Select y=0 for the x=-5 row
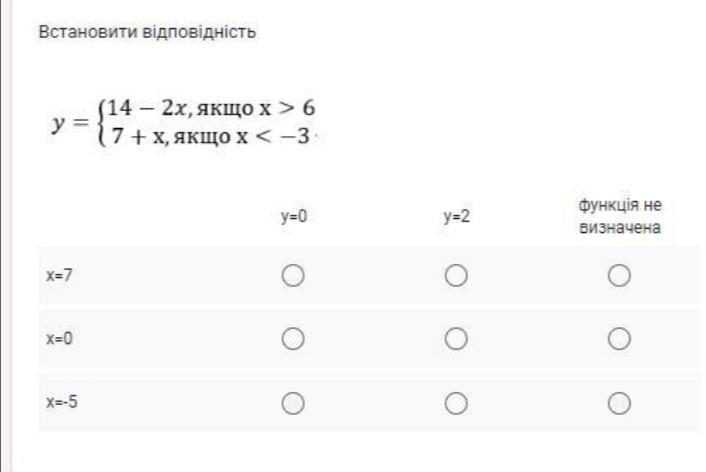Screen dimensions: 706x472 click(x=292, y=403)
